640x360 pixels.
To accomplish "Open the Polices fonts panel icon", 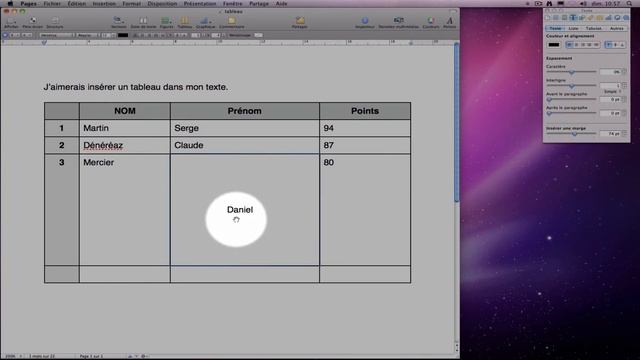I will click(449, 21).
